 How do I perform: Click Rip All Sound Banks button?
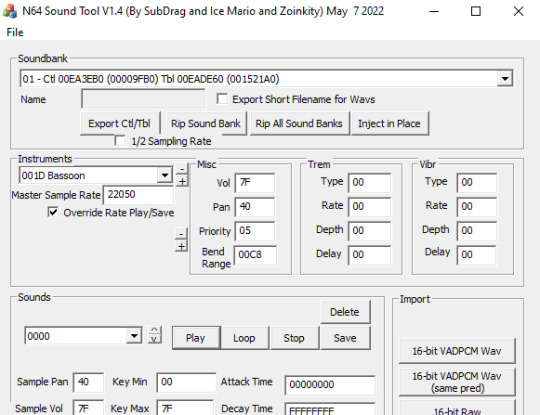[299, 123]
